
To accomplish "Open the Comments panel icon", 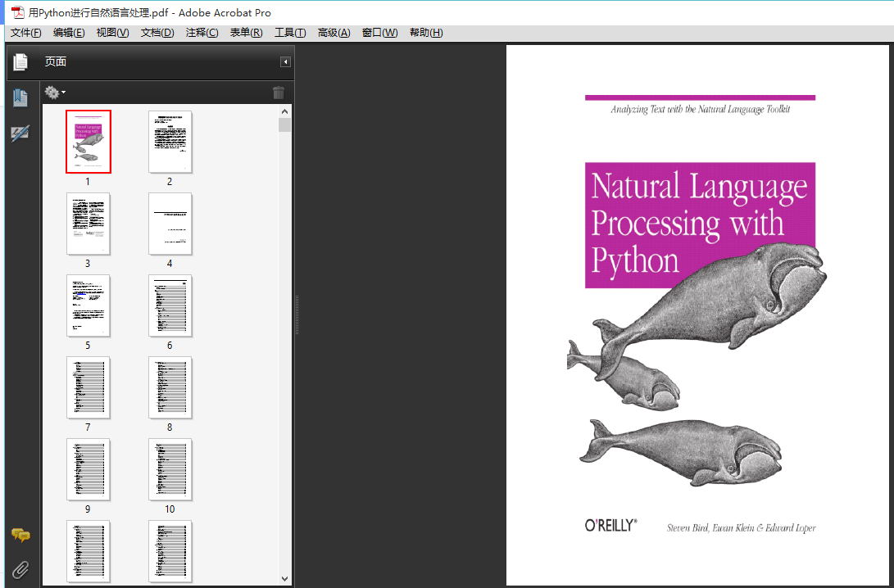I will click(20, 535).
